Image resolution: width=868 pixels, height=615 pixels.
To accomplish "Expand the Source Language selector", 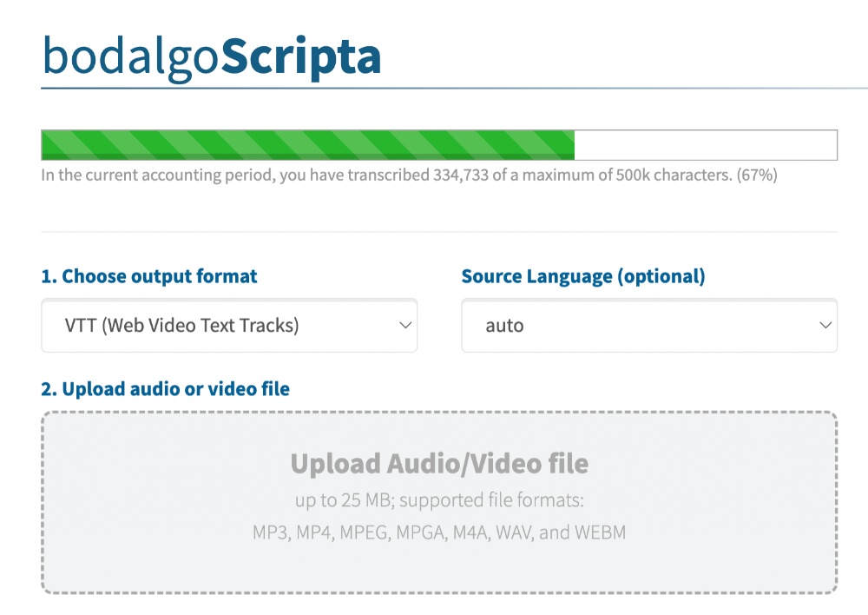I will click(648, 325).
